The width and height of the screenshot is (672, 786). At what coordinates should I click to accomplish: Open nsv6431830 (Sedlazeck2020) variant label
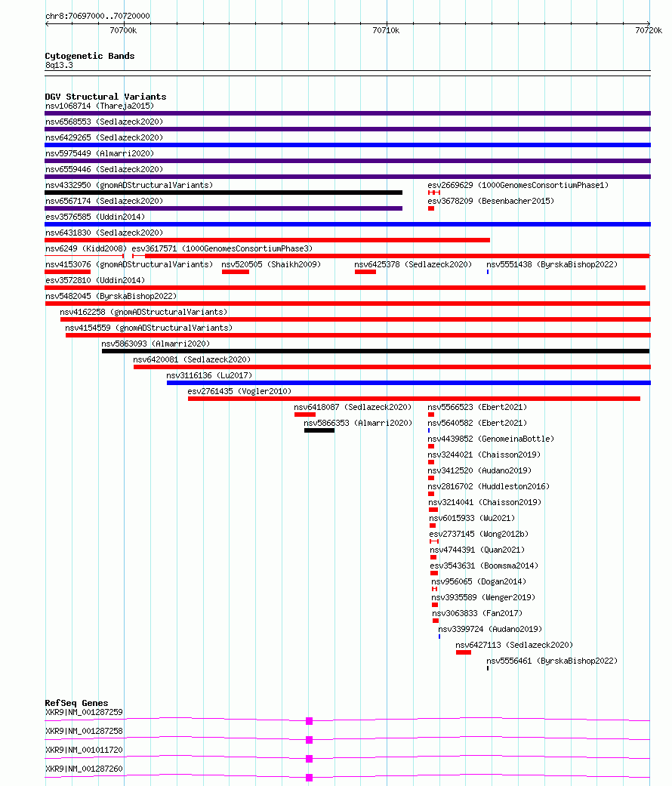[104, 233]
